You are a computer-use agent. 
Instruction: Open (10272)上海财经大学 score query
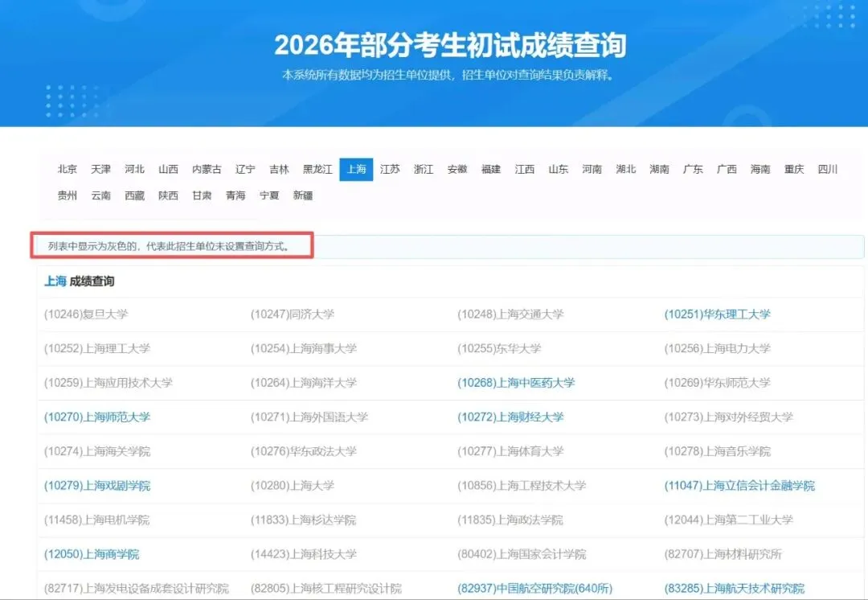pos(511,417)
